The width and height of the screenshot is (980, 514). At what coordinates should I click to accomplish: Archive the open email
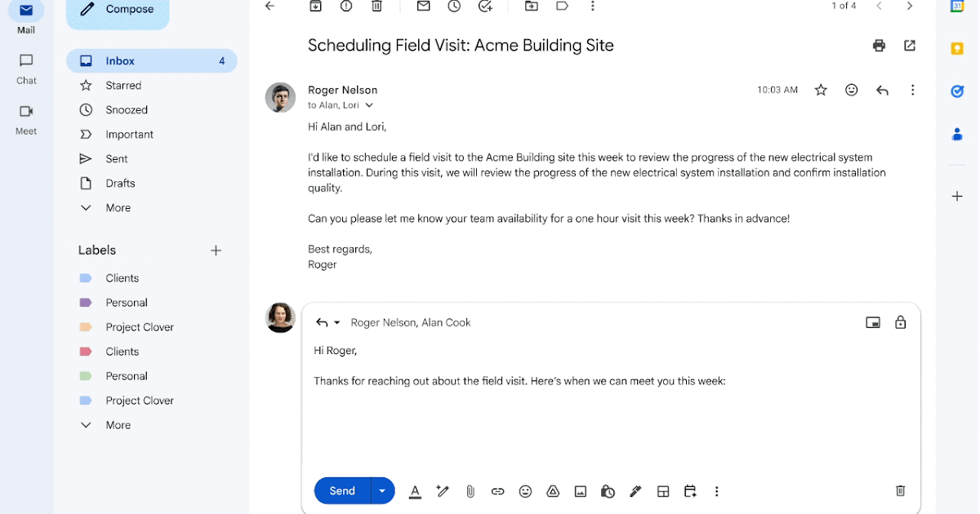pyautogui.click(x=316, y=7)
